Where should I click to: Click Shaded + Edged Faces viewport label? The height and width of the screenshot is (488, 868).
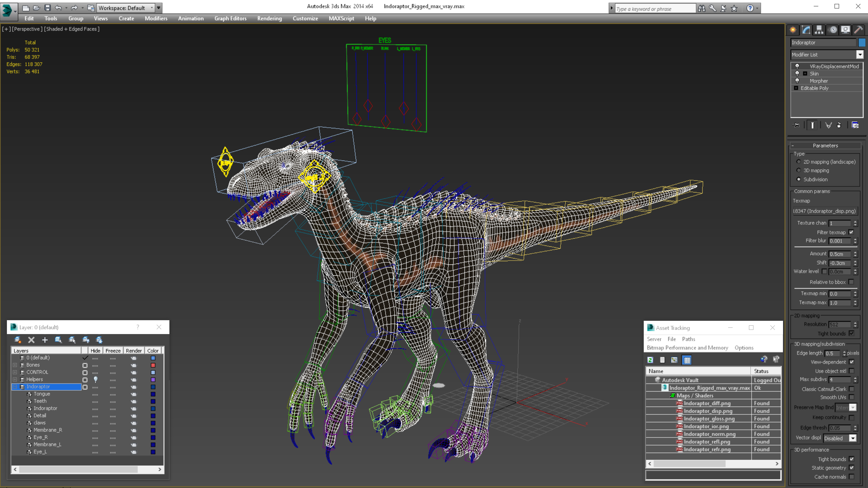point(72,29)
